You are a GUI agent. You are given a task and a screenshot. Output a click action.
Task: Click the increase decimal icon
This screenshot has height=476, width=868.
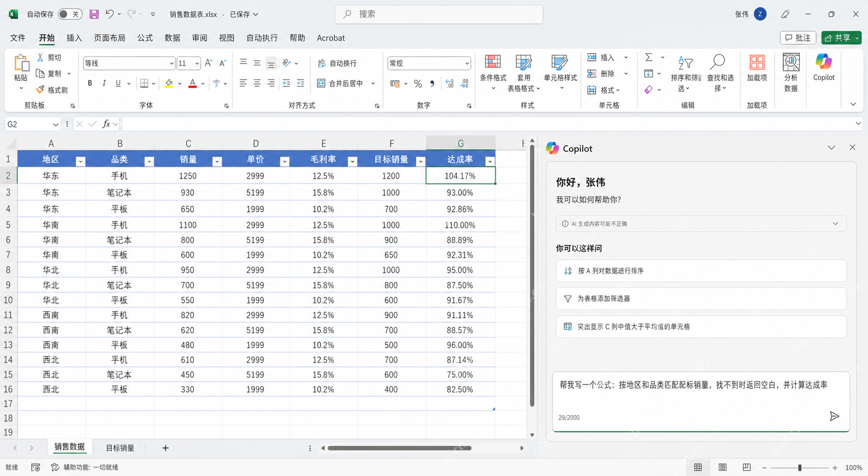(450, 84)
